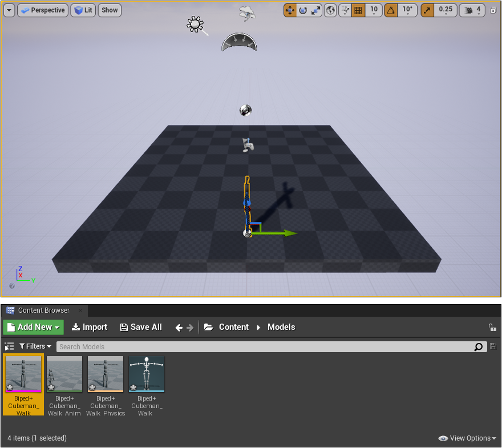Click the Import button
The image size is (502, 448).
coord(90,327)
